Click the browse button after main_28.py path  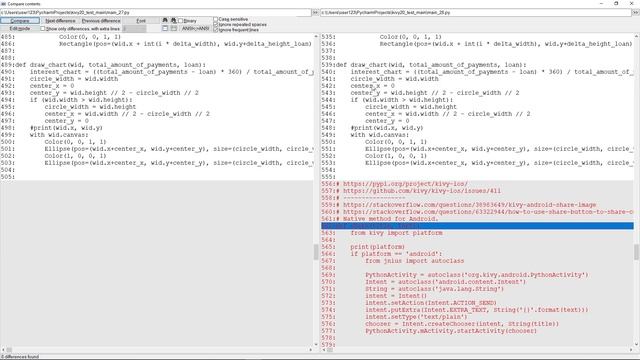pyautogui.click(x=636, y=13)
